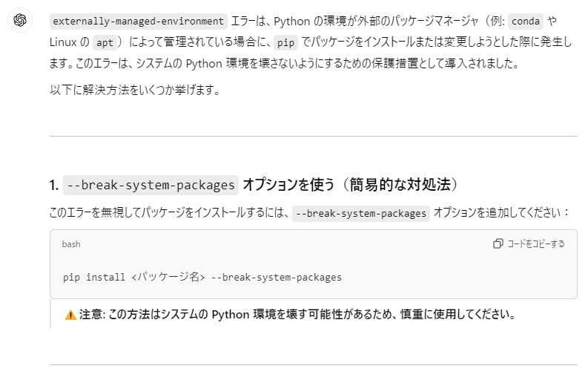Click the sentence 以下に解決方法をいくつか挙げます

135,90
